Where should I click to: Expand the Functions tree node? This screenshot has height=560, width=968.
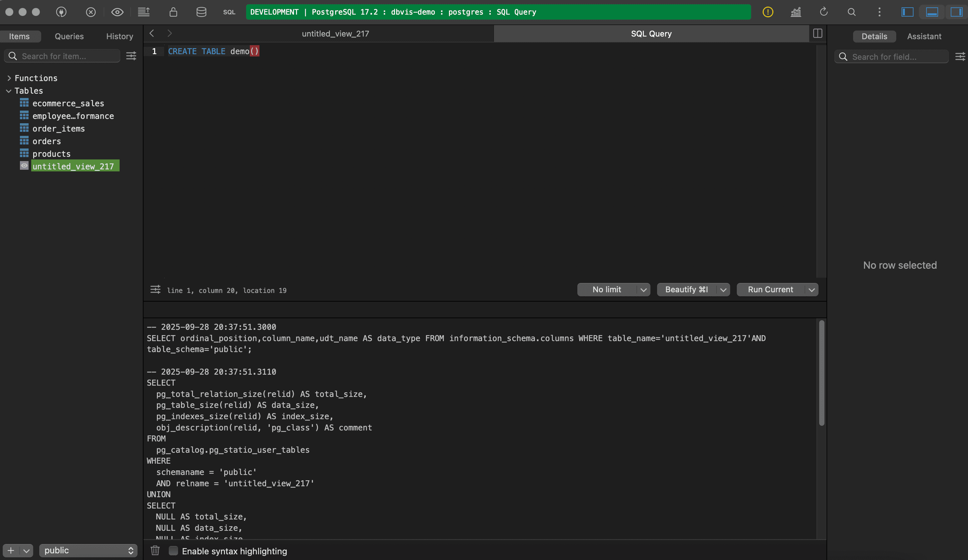9,78
